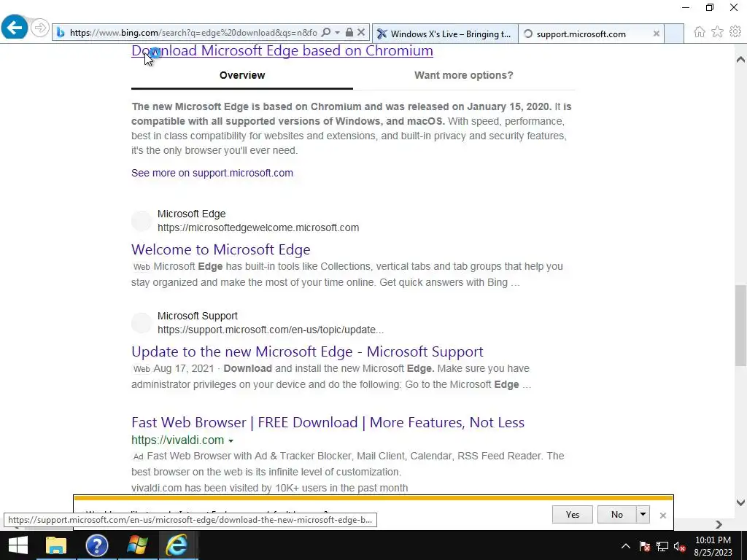This screenshot has width=747, height=560.
Task: Open the Fast Web Browser FREE Download ad
Action: click(328, 422)
